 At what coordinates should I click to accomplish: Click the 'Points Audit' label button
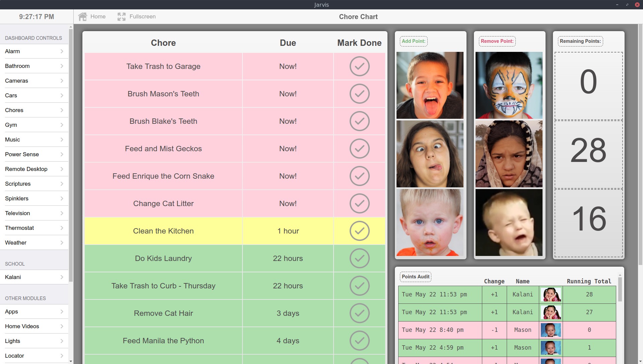(415, 277)
